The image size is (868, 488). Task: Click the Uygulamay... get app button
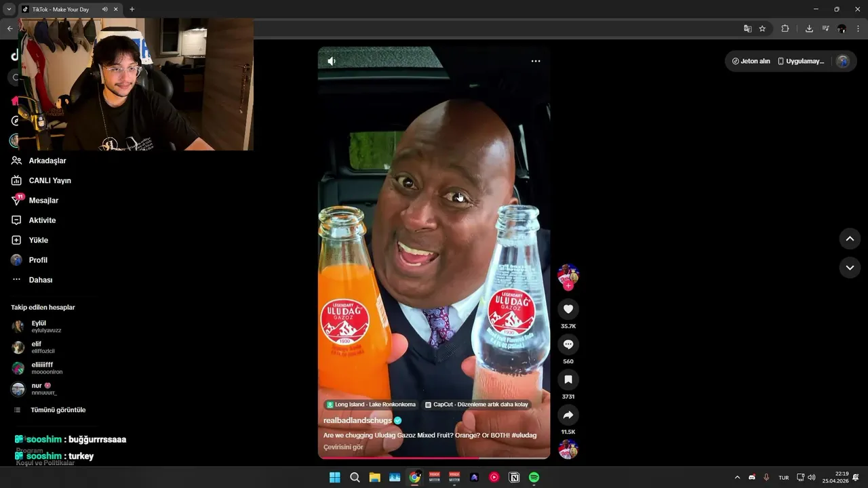[800, 61]
